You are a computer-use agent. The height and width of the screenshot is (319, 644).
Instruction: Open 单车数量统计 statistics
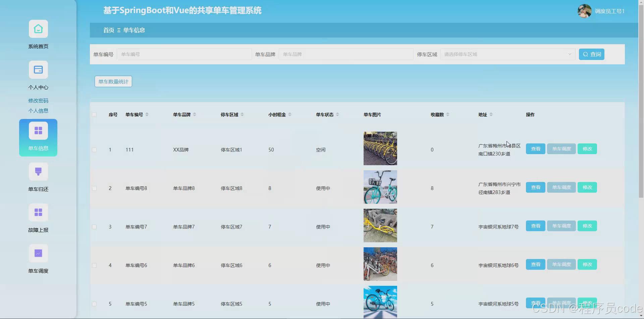(x=113, y=81)
